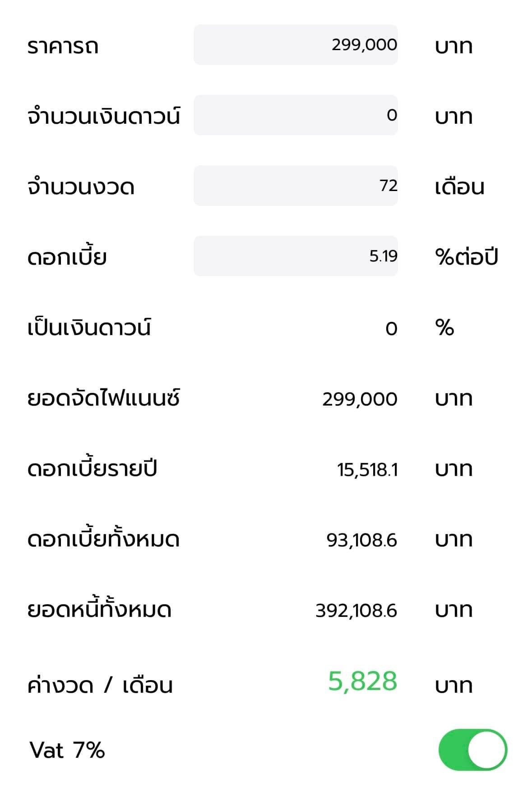The height and width of the screenshot is (793, 532).
Task: Disable the Vat 7% switch
Action: [x=472, y=749]
